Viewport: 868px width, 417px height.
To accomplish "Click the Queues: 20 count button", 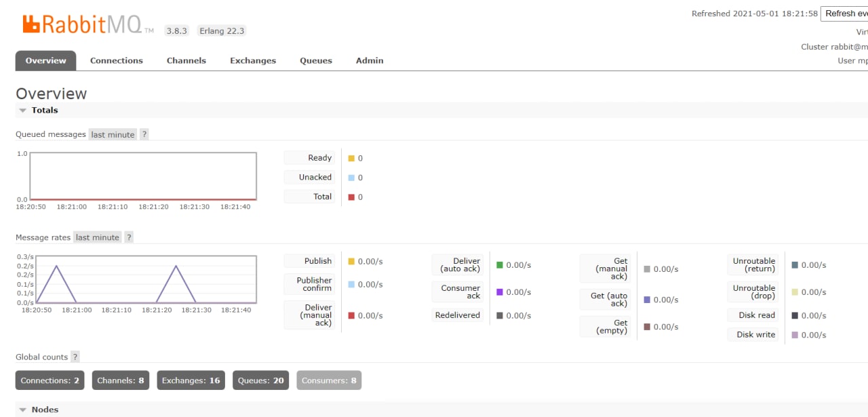I will [261, 380].
